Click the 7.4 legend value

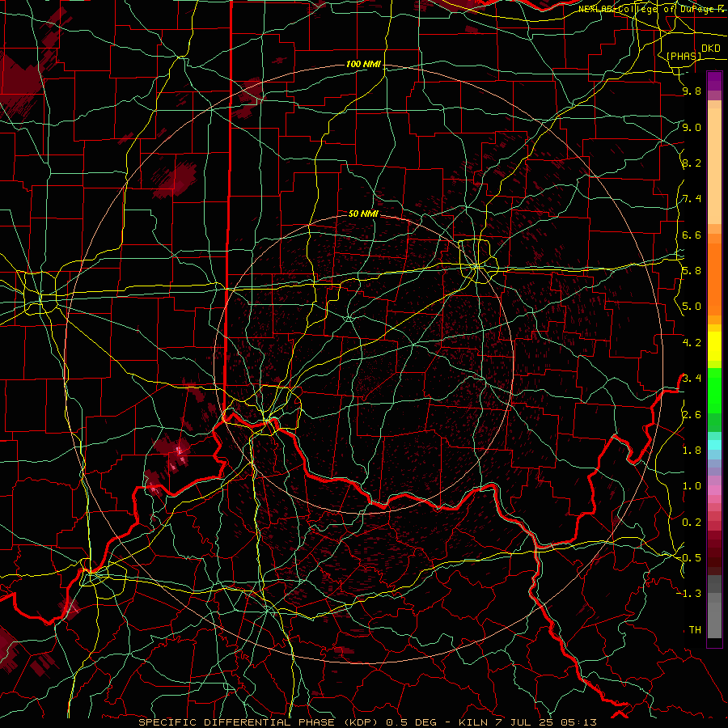(692, 199)
